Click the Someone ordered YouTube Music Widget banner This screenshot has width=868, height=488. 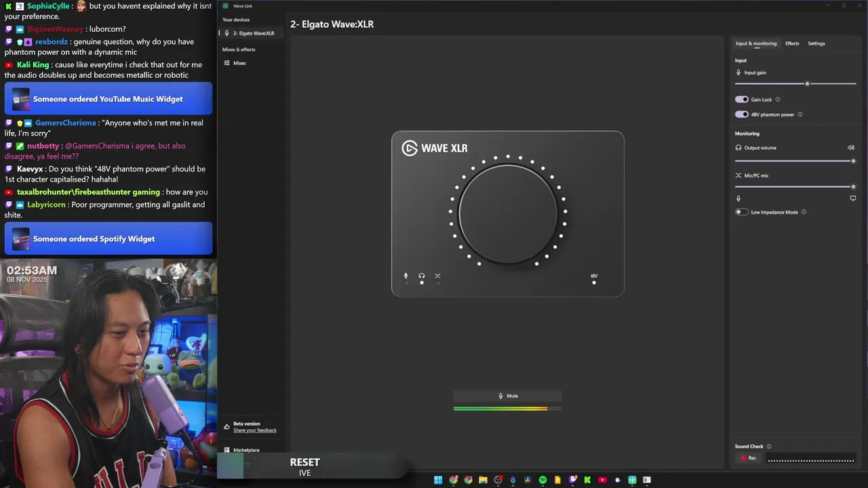[x=108, y=99]
